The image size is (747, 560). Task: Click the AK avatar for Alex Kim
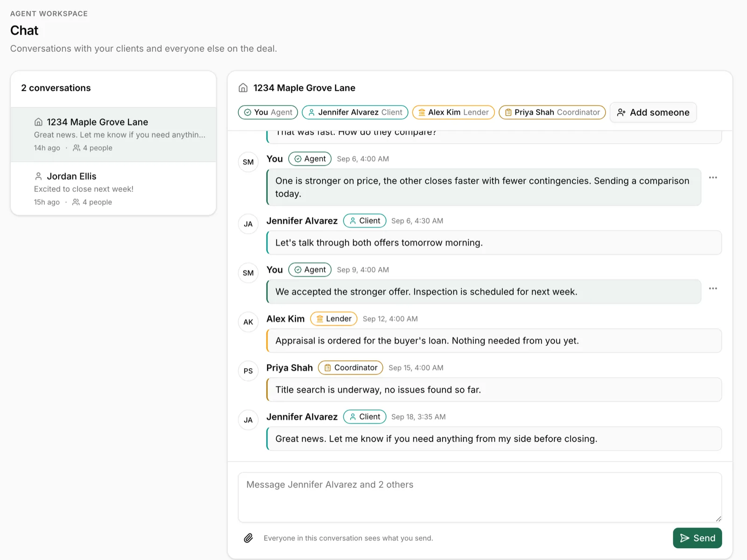pos(248,322)
